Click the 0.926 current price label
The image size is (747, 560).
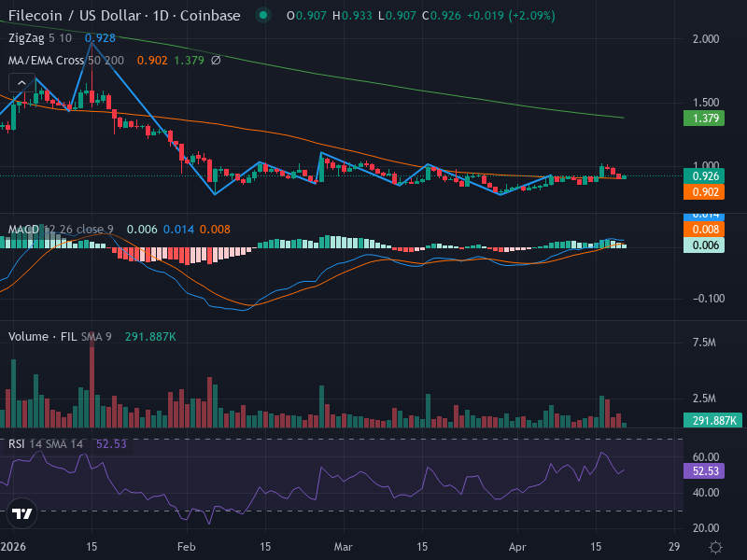[704, 176]
